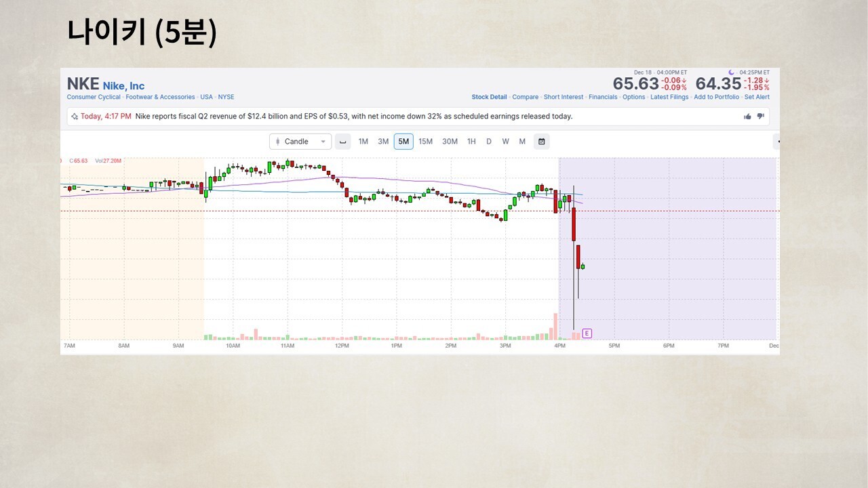Select the D daily timeframe

489,142
